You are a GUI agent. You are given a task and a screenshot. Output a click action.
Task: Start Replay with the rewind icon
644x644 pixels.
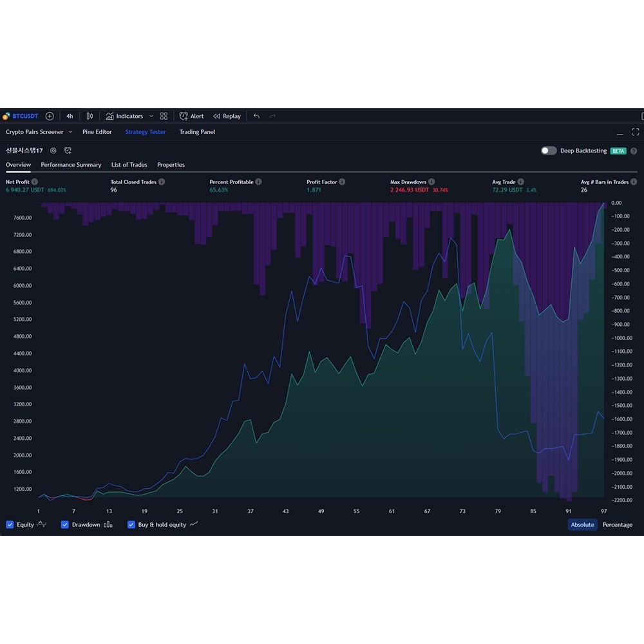[x=216, y=116]
